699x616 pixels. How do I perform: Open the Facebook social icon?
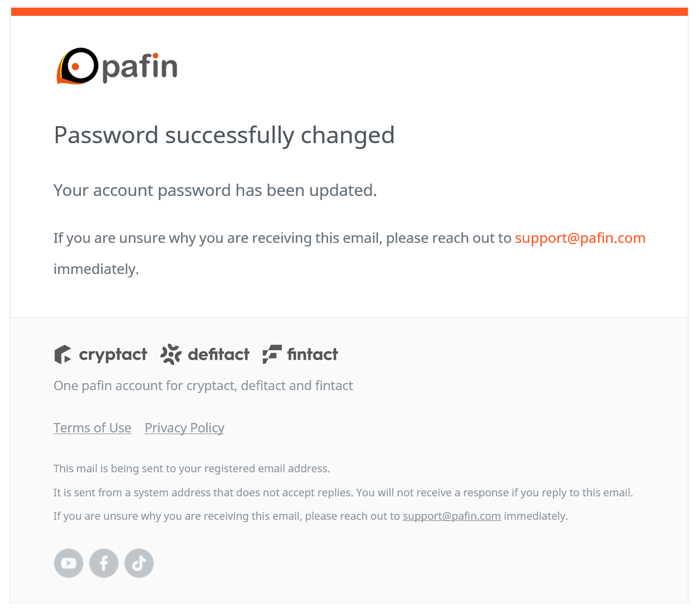point(104,563)
